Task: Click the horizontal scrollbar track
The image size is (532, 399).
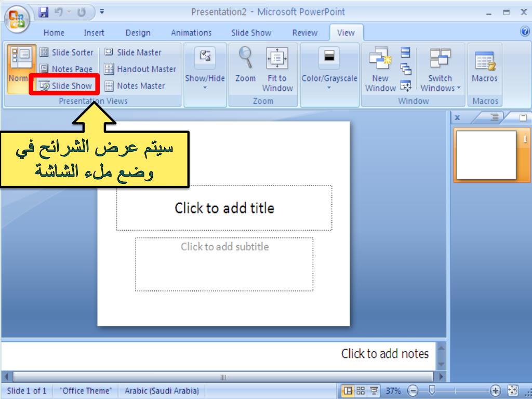Action: click(x=223, y=377)
